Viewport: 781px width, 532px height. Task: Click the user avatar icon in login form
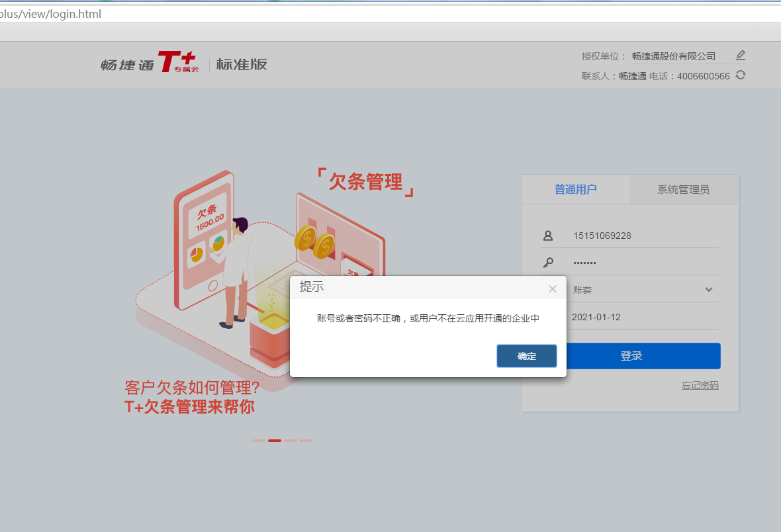[548, 236]
